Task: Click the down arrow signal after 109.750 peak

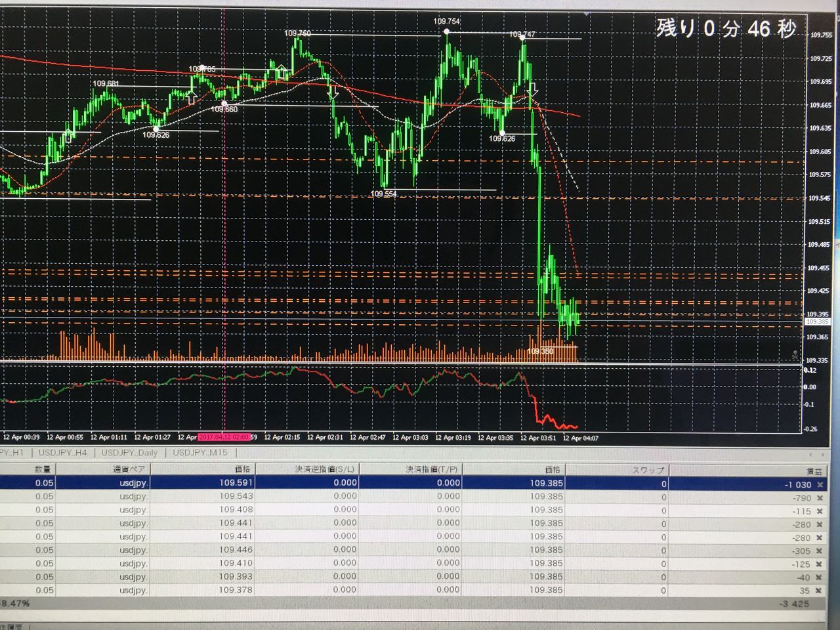Action: pos(333,92)
